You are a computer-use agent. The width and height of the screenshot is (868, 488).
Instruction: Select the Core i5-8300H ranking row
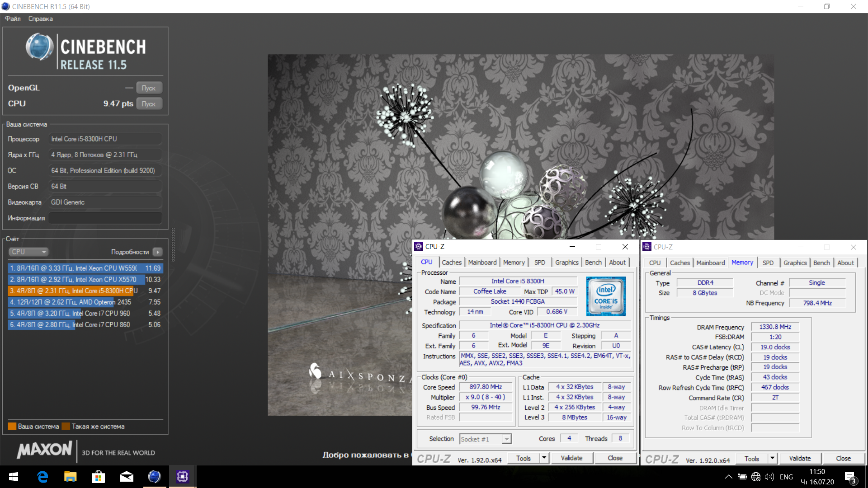point(85,291)
